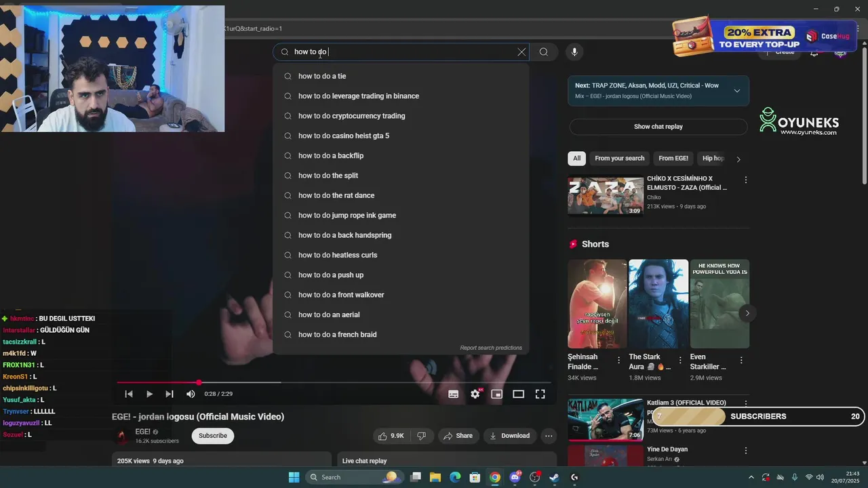Select the Hip hop chip

713,159
